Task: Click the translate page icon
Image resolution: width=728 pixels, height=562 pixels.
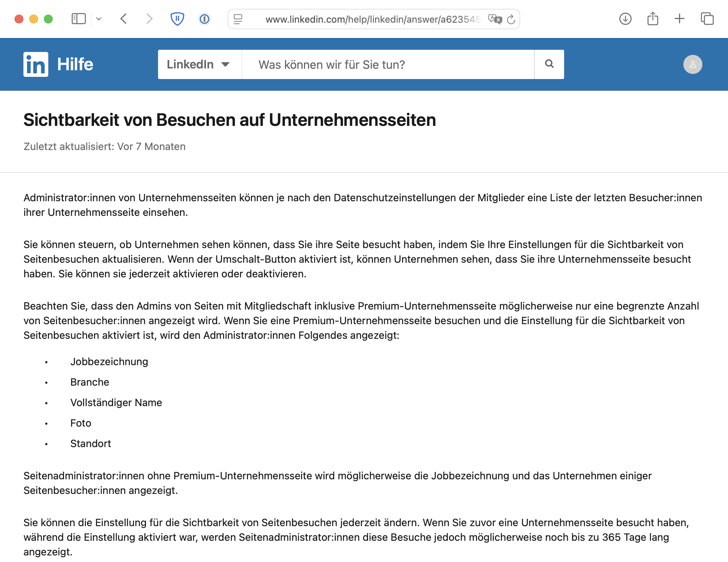Action: pyautogui.click(x=495, y=19)
